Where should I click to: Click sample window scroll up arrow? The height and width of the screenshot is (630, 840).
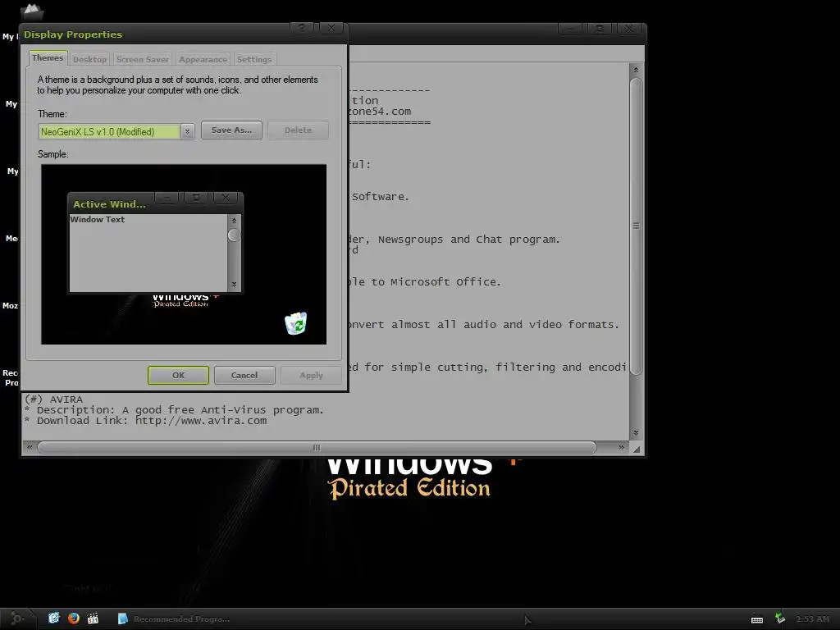(x=234, y=220)
